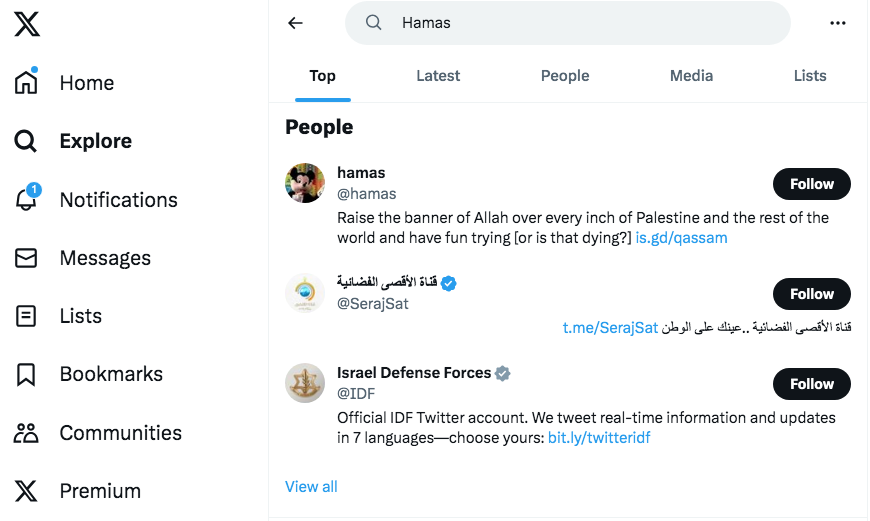Open the View all people link

(311, 487)
